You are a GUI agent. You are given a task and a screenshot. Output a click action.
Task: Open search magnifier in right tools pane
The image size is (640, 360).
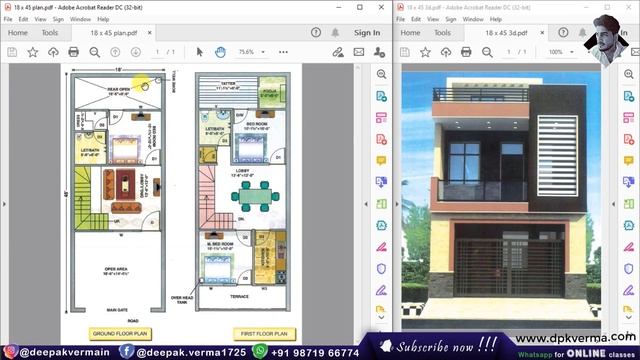(x=629, y=74)
